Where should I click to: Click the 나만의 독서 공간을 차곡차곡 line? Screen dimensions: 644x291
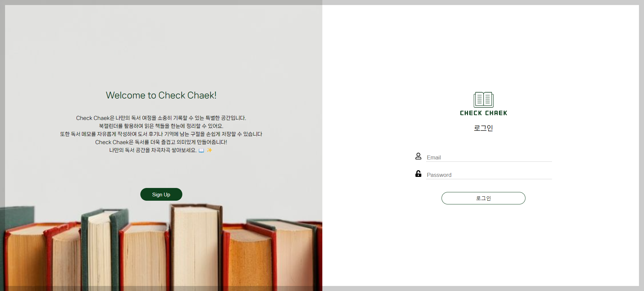point(153,150)
